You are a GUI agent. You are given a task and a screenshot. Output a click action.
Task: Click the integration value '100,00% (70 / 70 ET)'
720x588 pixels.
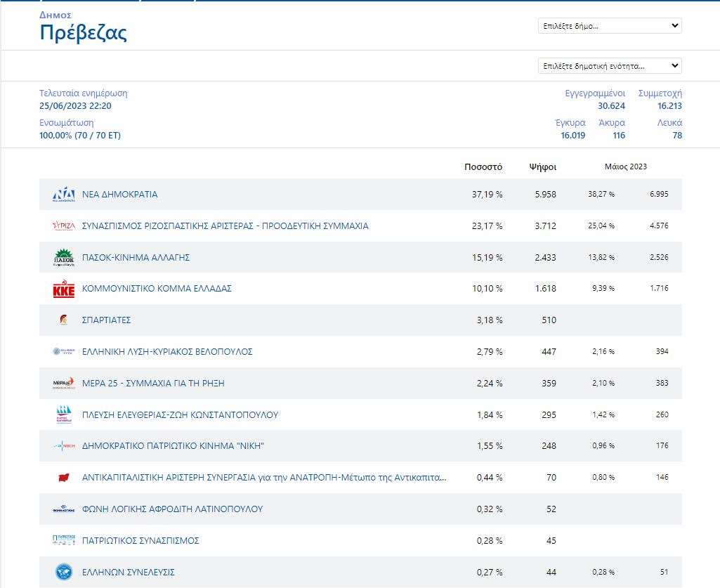(x=80, y=135)
